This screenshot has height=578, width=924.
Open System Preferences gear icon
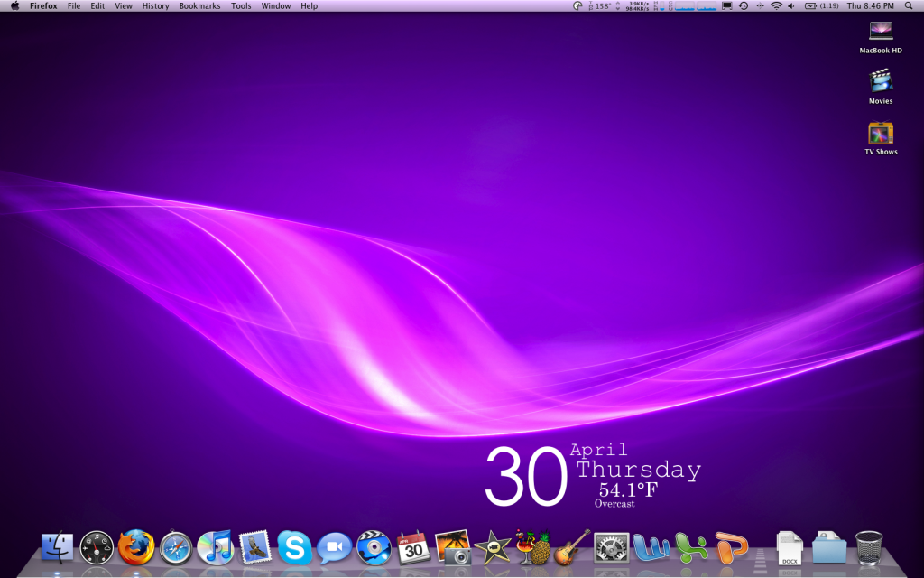(611, 548)
